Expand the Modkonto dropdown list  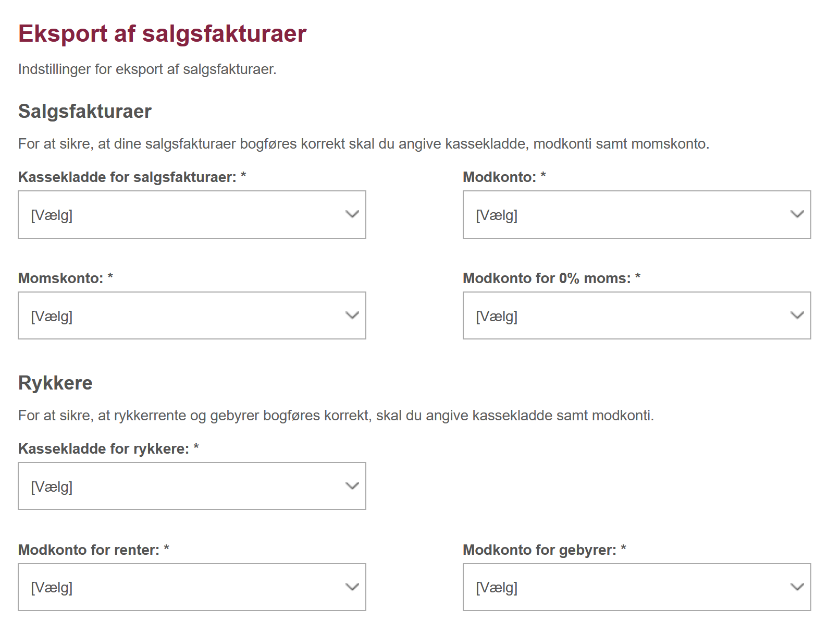coord(637,214)
